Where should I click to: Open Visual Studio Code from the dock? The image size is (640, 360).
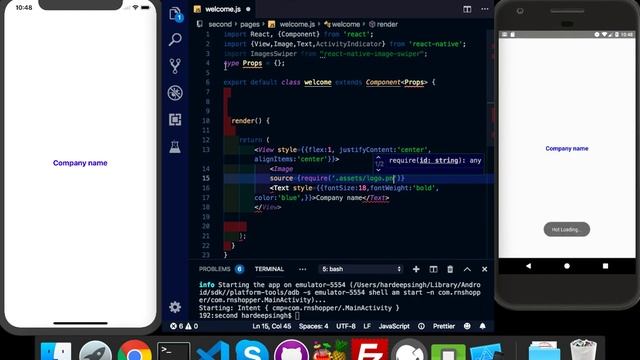[x=213, y=350]
